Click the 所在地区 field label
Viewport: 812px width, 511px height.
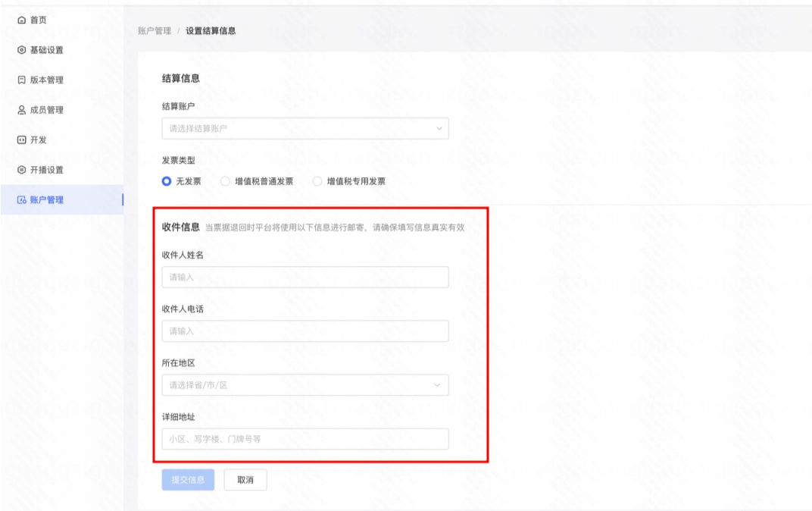[x=178, y=362]
